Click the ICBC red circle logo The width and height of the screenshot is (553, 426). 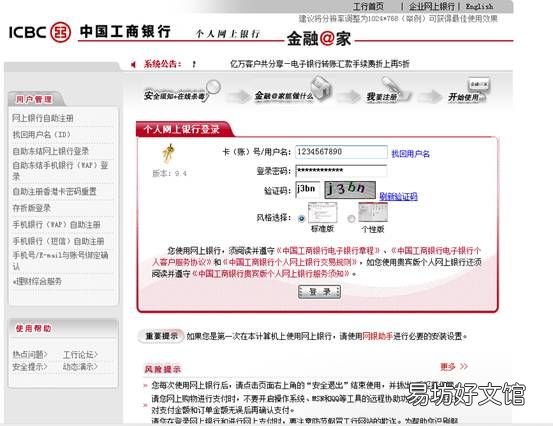[60, 32]
